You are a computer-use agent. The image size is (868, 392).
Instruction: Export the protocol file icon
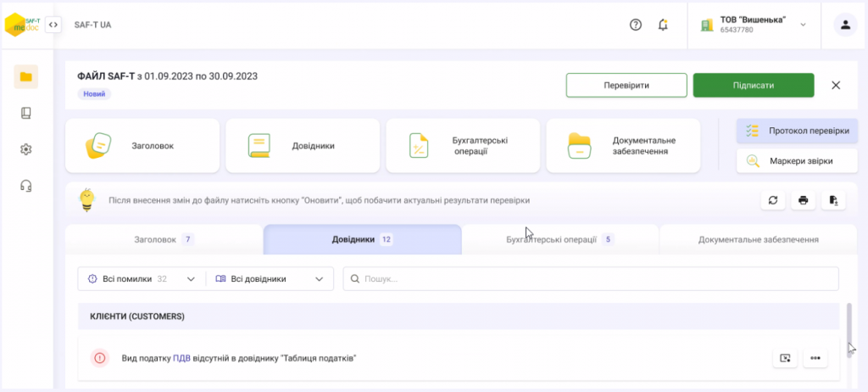pyautogui.click(x=833, y=200)
